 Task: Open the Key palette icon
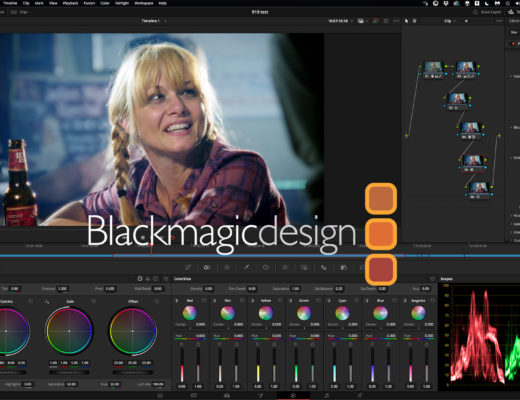(x=344, y=267)
